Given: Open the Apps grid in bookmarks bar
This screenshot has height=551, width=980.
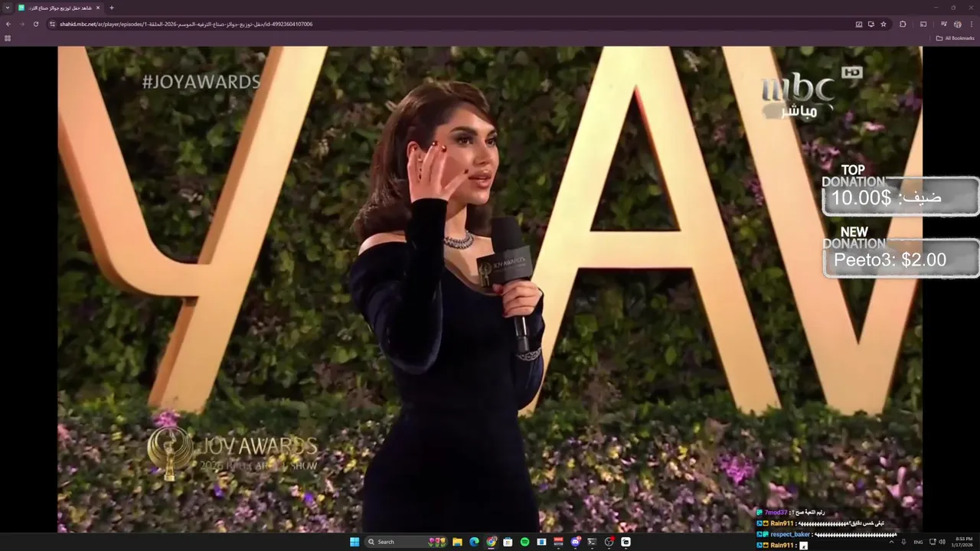Looking at the screenshot, I should [x=8, y=38].
